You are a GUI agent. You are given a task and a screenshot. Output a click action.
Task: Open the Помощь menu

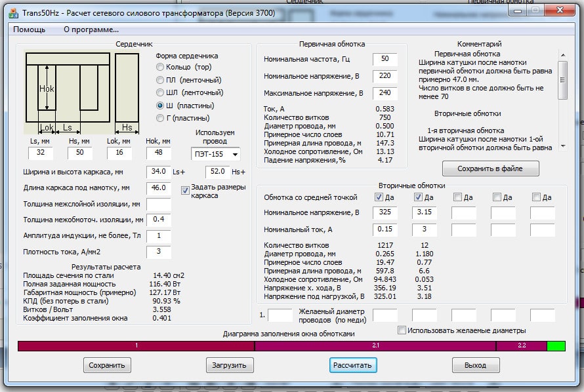tap(29, 29)
